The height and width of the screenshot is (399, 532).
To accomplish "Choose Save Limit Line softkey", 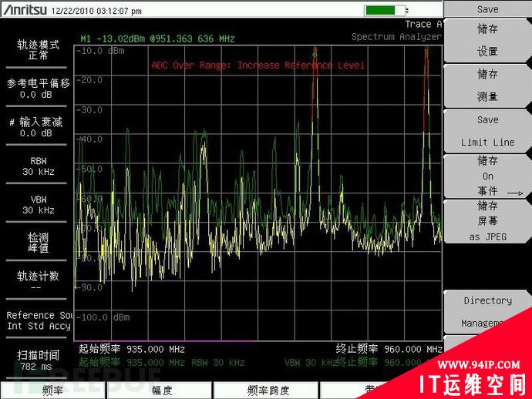I will click(x=487, y=131).
